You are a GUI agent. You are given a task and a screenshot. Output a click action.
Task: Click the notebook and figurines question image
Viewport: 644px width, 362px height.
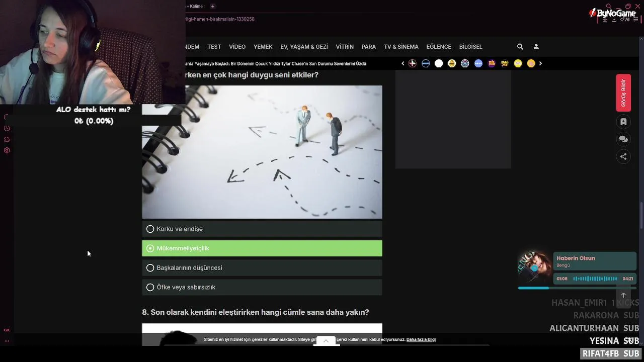[262, 152]
